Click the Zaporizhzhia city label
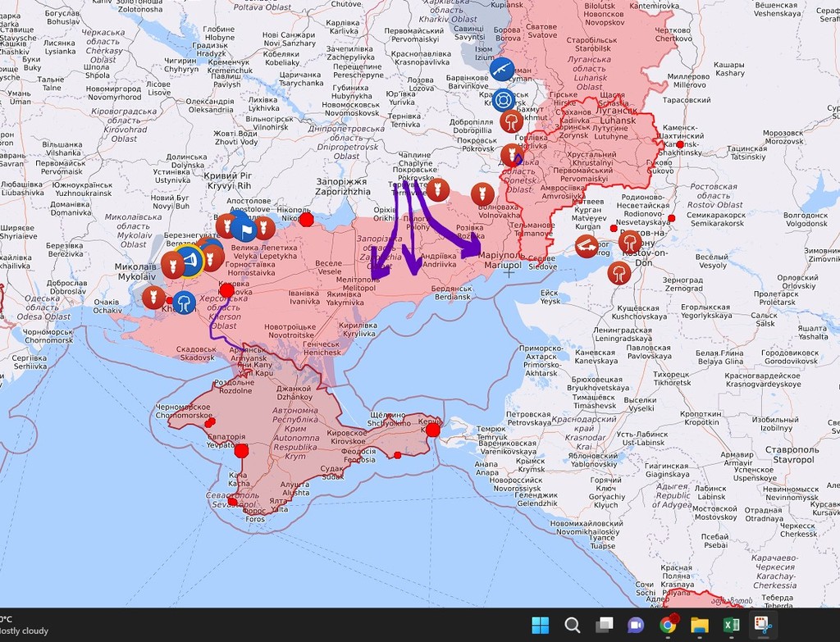The image size is (840, 642). (343, 187)
